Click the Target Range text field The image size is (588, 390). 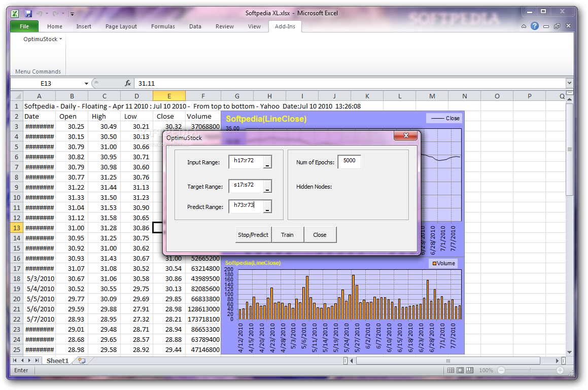[x=247, y=186]
